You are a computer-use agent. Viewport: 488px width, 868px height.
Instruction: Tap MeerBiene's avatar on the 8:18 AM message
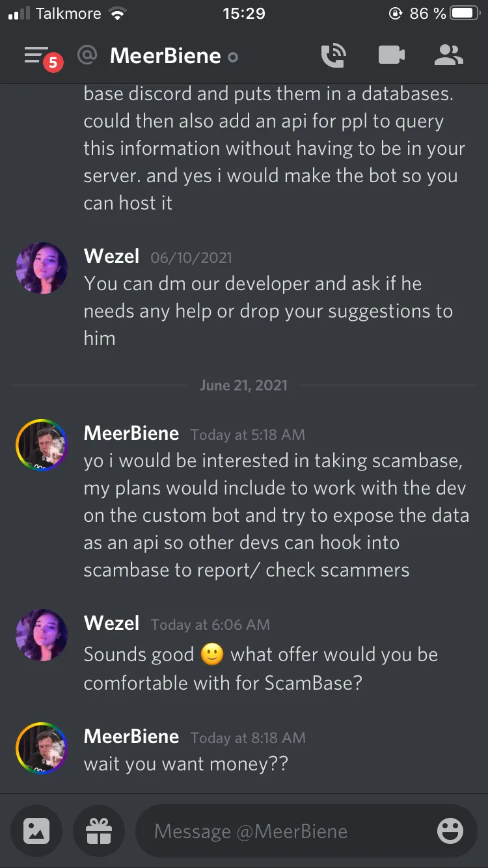point(42,748)
